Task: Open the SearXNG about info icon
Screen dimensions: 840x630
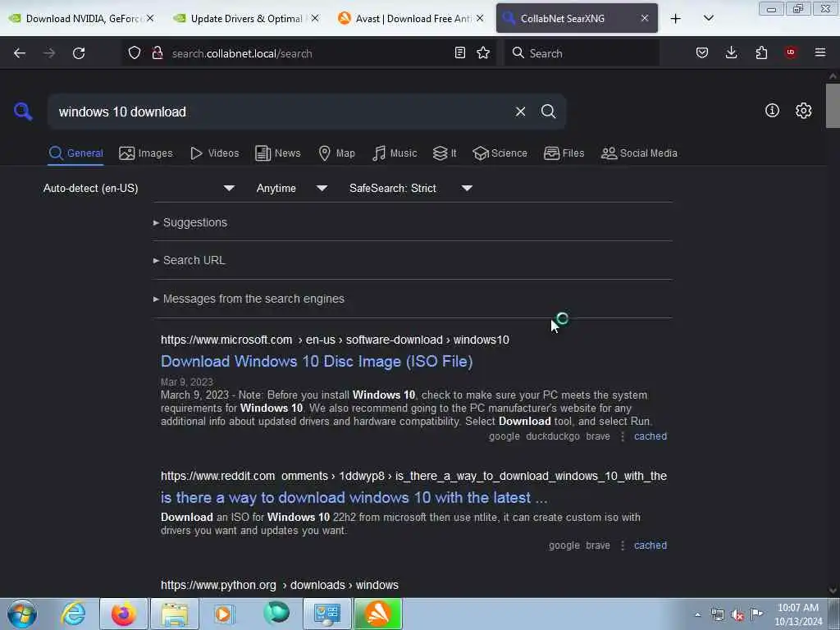Action: (x=772, y=111)
